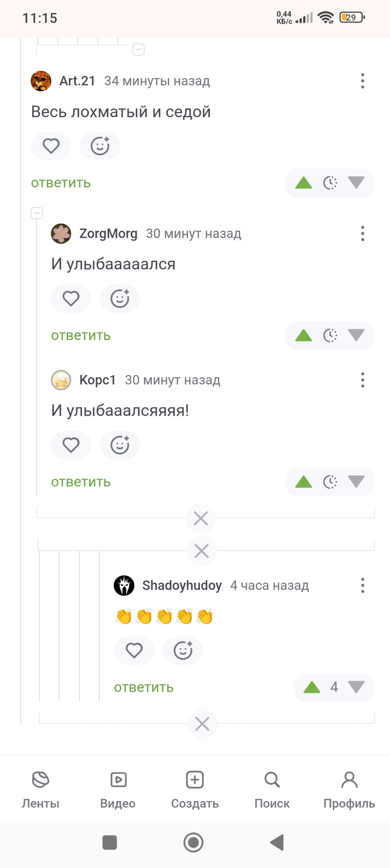This screenshot has height=868, width=390.
Task: Open Art.21's profile avatar
Action: point(41,81)
